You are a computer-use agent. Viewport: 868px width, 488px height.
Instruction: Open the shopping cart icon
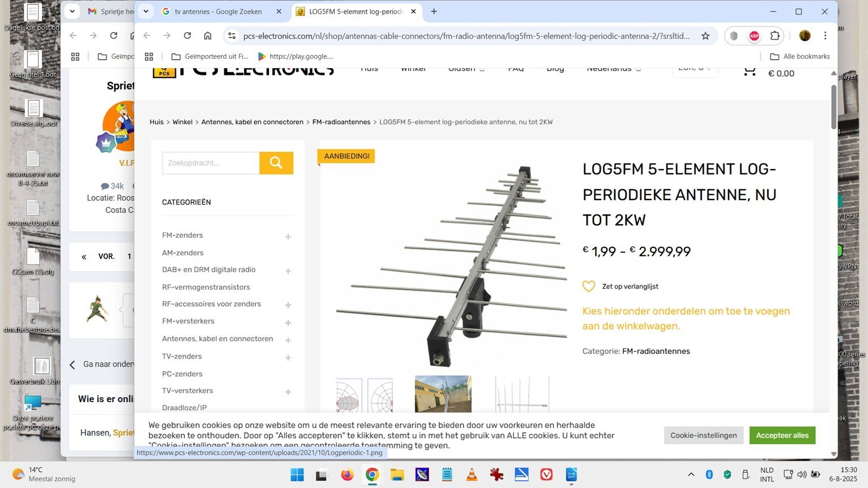click(749, 71)
